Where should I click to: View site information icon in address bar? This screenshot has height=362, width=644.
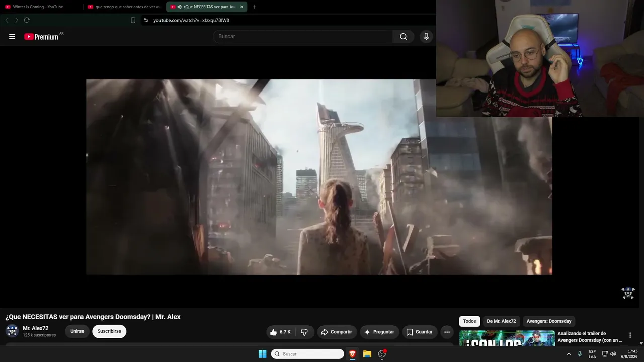click(146, 20)
